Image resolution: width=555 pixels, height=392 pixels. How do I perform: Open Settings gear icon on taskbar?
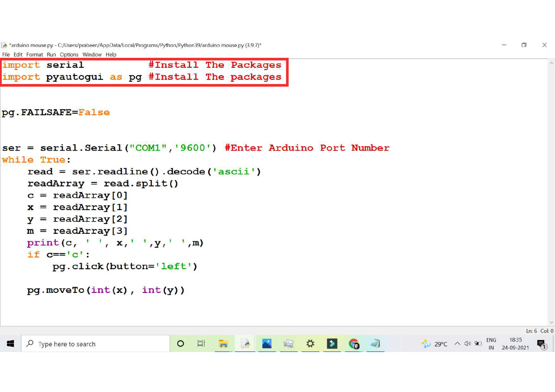coord(310,343)
